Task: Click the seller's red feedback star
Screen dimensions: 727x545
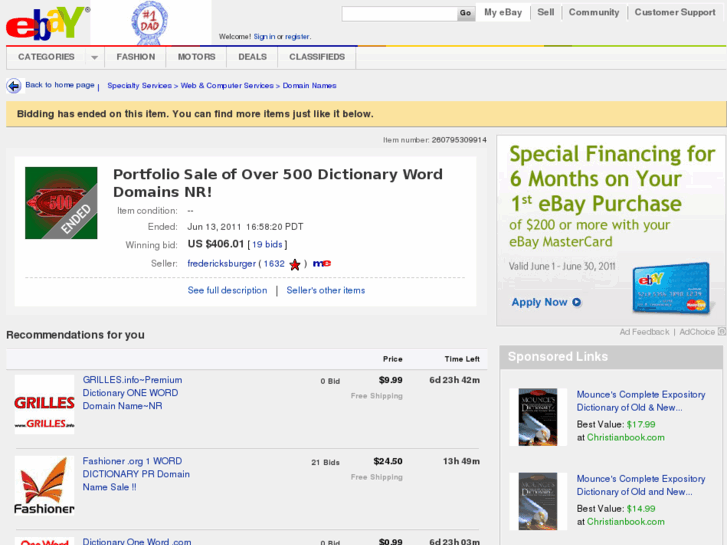Action: (295, 264)
